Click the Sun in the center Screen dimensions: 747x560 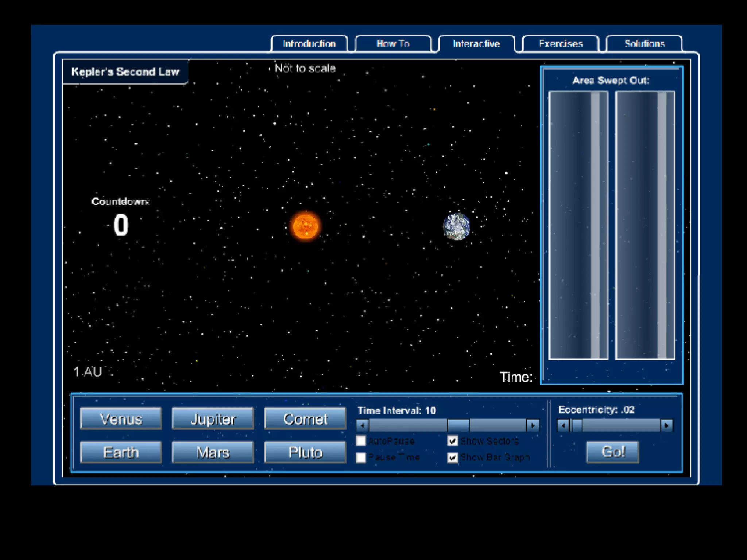306,226
